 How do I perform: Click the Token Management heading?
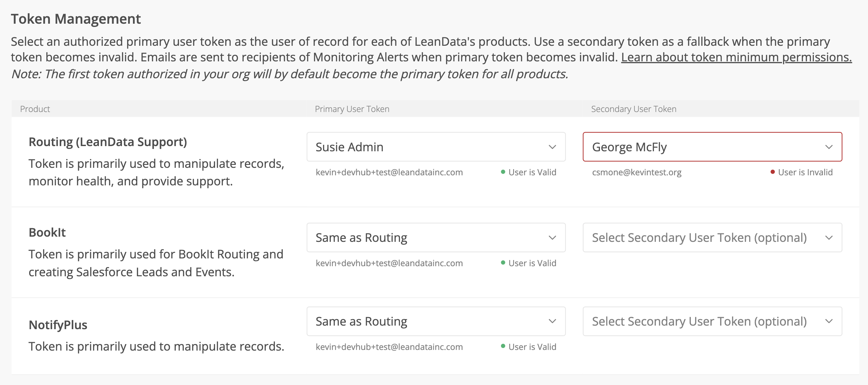click(76, 19)
